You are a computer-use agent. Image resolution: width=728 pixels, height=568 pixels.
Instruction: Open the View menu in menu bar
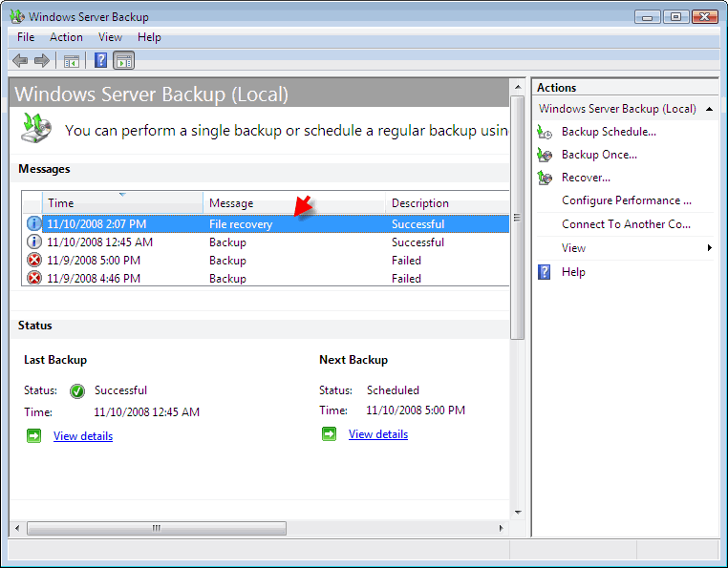tap(110, 37)
